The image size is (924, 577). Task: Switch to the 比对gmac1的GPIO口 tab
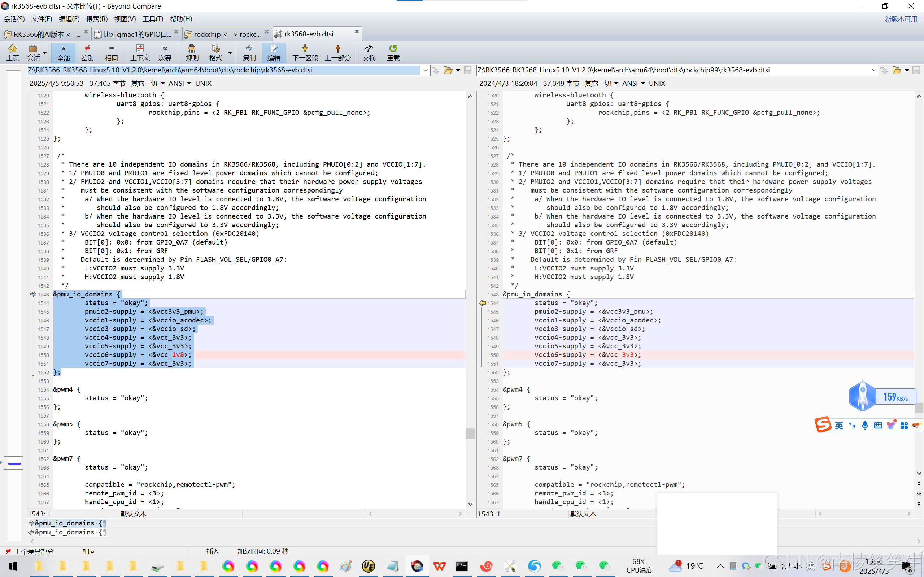(137, 34)
